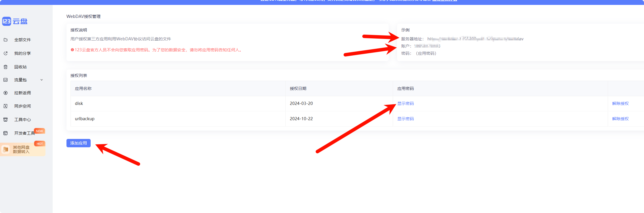Click the WebDAV授权管理 page title
The image size is (644, 213).
click(83, 16)
